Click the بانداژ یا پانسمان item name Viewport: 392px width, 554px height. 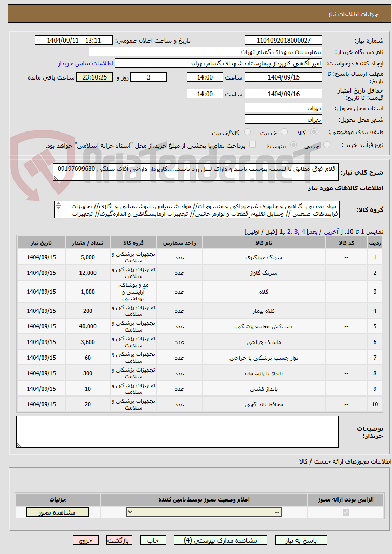(x=264, y=374)
